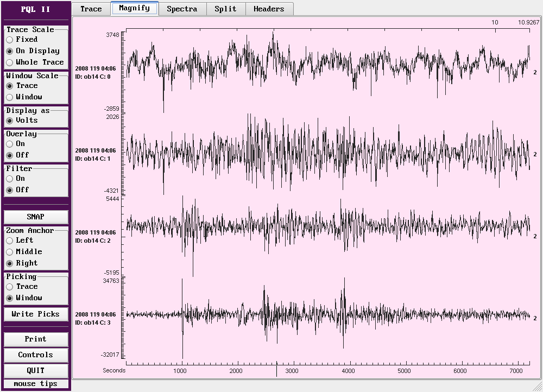Viewport: 543px width, 392px height.
Task: View the Headers tab
Action: [x=269, y=9]
